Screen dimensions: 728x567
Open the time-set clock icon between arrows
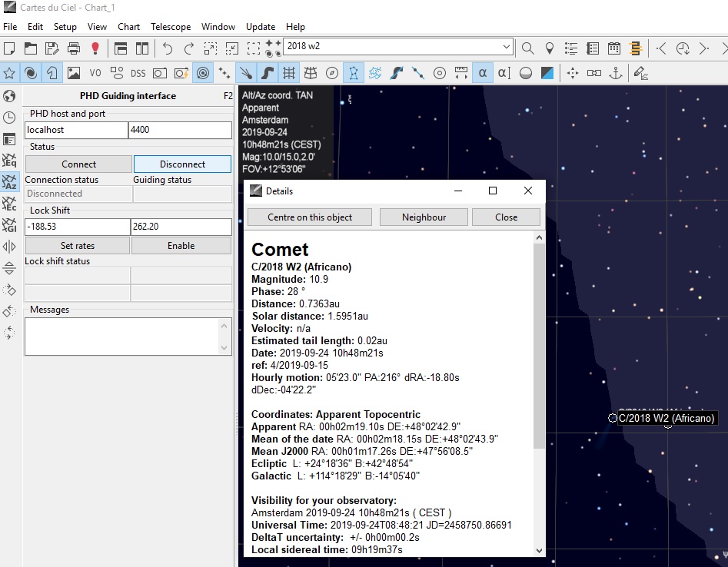click(683, 48)
